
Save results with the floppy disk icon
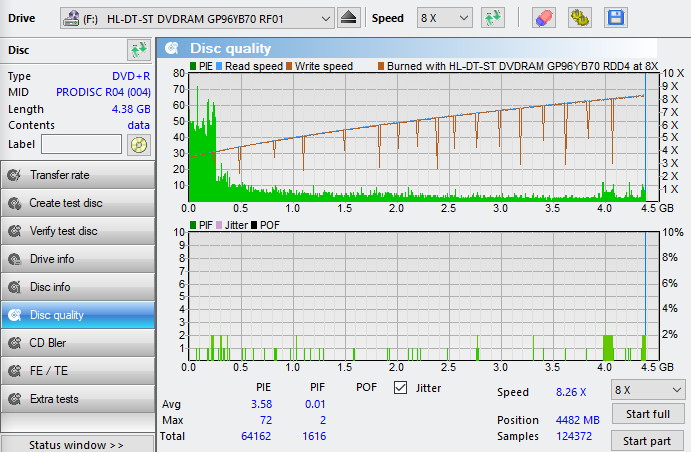pos(615,18)
